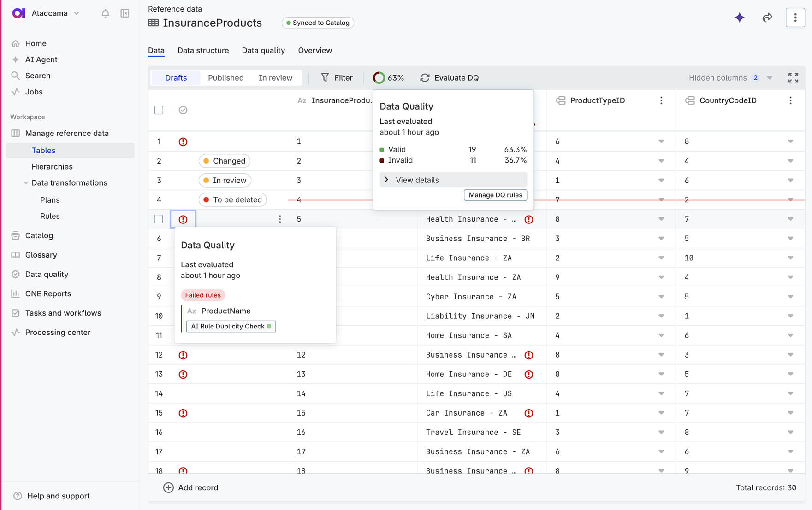Open the notifications bell icon
This screenshot has height=510, width=812.
105,13
